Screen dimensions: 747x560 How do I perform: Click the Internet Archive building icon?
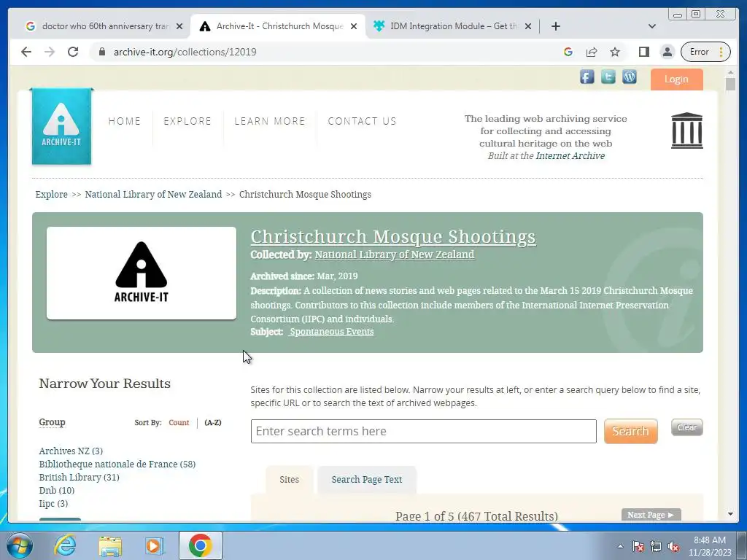[686, 131]
